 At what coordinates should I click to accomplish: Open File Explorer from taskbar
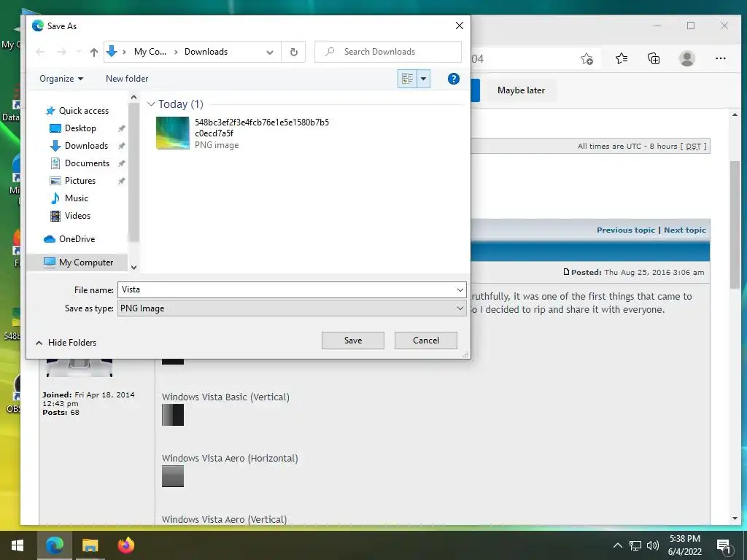(x=90, y=545)
